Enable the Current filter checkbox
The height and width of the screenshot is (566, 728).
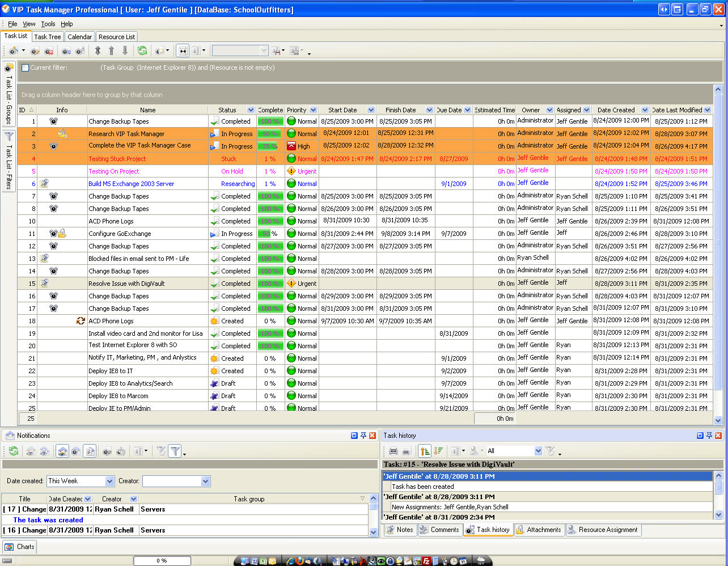coord(25,68)
